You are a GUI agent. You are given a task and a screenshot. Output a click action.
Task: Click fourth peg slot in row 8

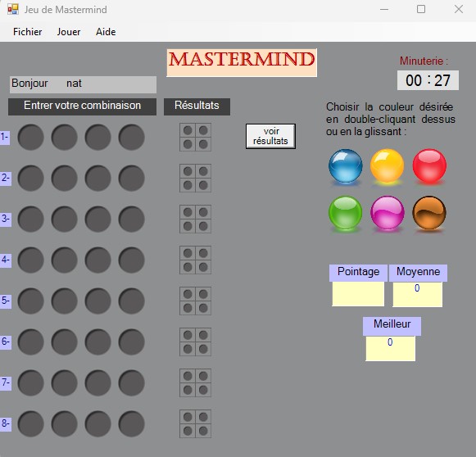131,424
